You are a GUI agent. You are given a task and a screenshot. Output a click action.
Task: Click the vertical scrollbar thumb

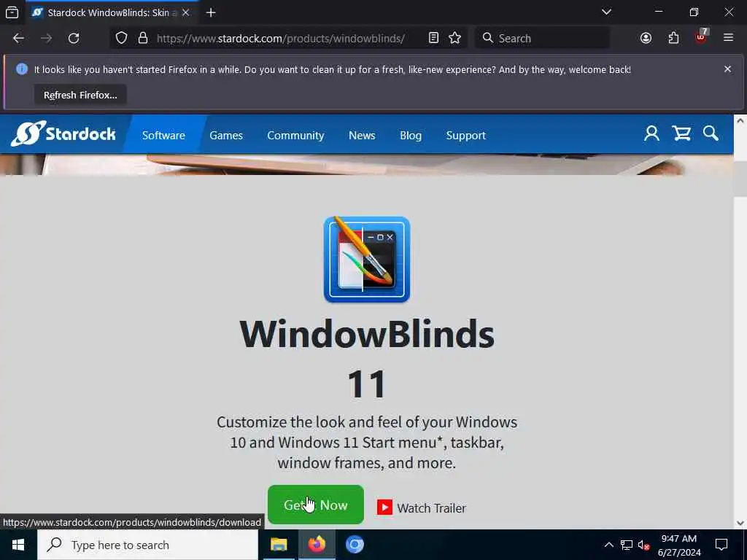tap(740, 179)
